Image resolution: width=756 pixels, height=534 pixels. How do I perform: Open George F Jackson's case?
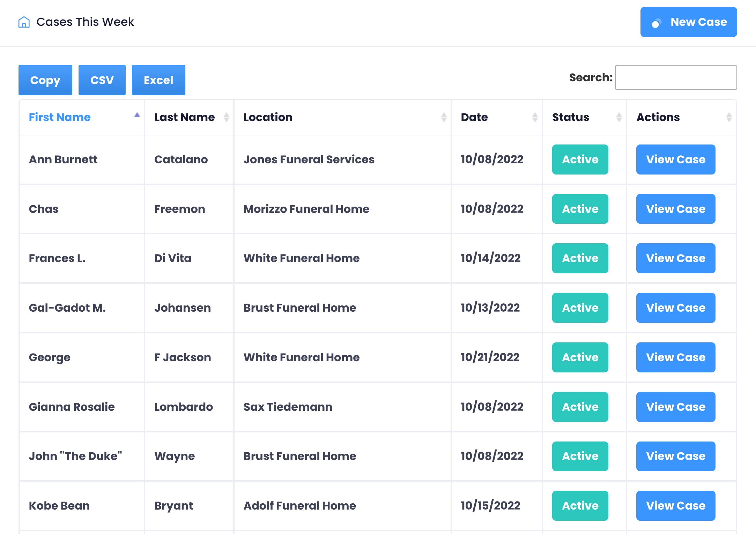[x=675, y=357]
